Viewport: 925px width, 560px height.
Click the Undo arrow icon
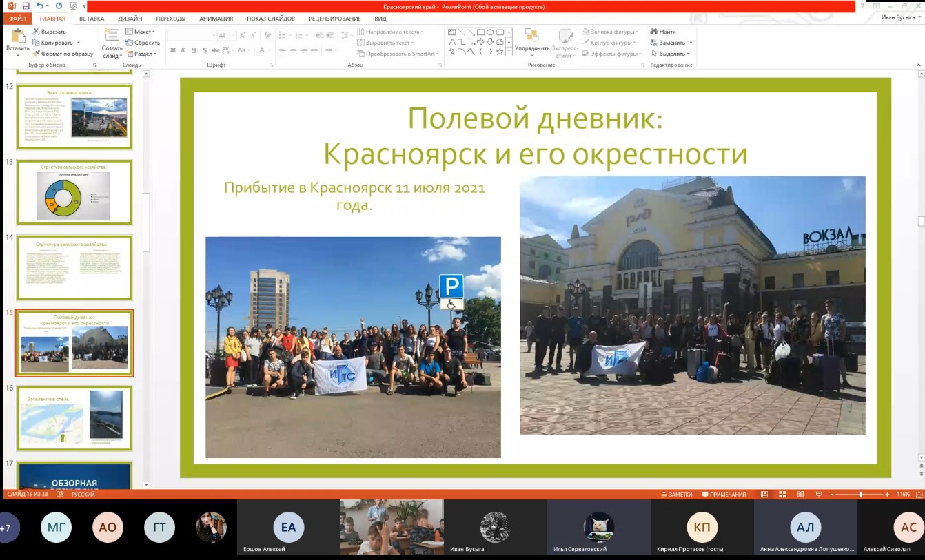(x=41, y=6)
